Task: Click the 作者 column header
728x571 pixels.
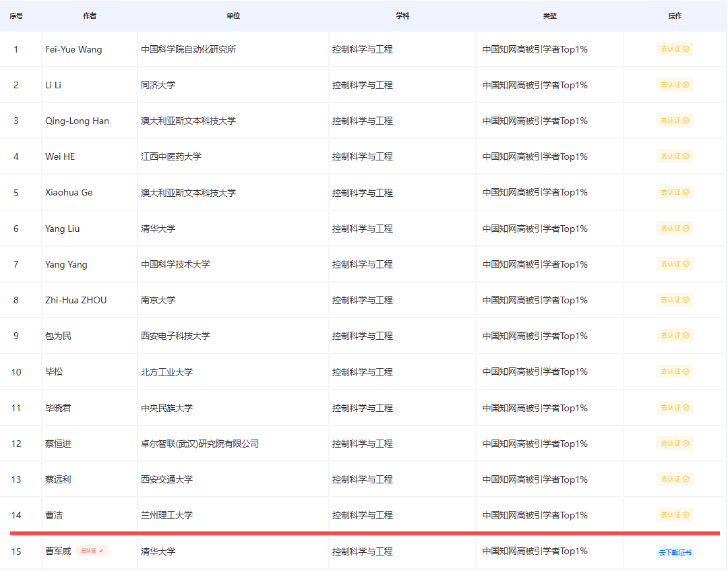Action: coord(89,16)
